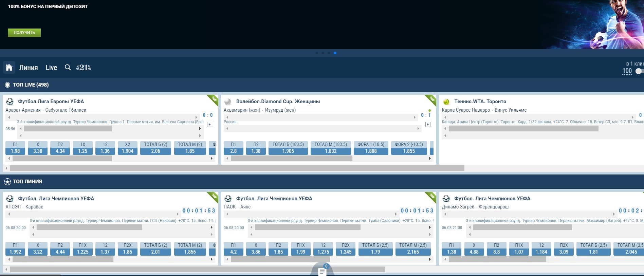Toggle the one-click bet switch
The height and width of the screenshot is (276, 644).
tap(640, 71)
